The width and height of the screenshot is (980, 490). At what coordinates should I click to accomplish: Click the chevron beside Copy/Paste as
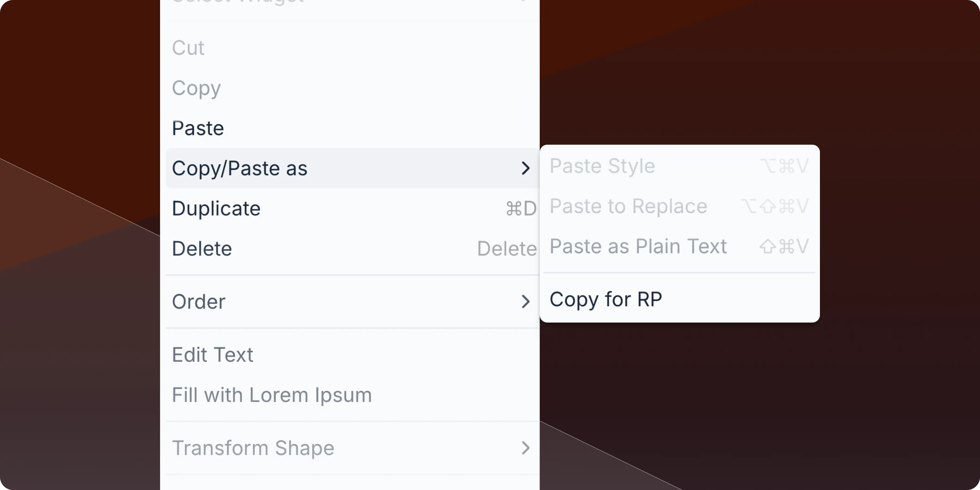pyautogui.click(x=525, y=168)
